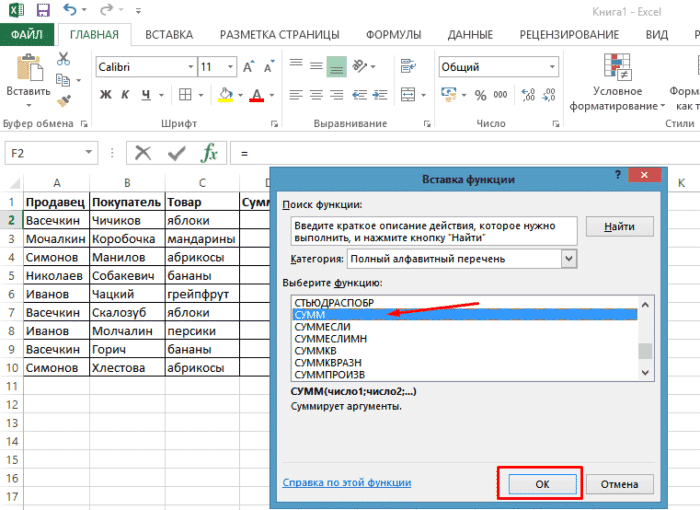This screenshot has height=510, width=700.
Task: Open the ВСТАВКА ribbon tab
Action: coord(169,34)
